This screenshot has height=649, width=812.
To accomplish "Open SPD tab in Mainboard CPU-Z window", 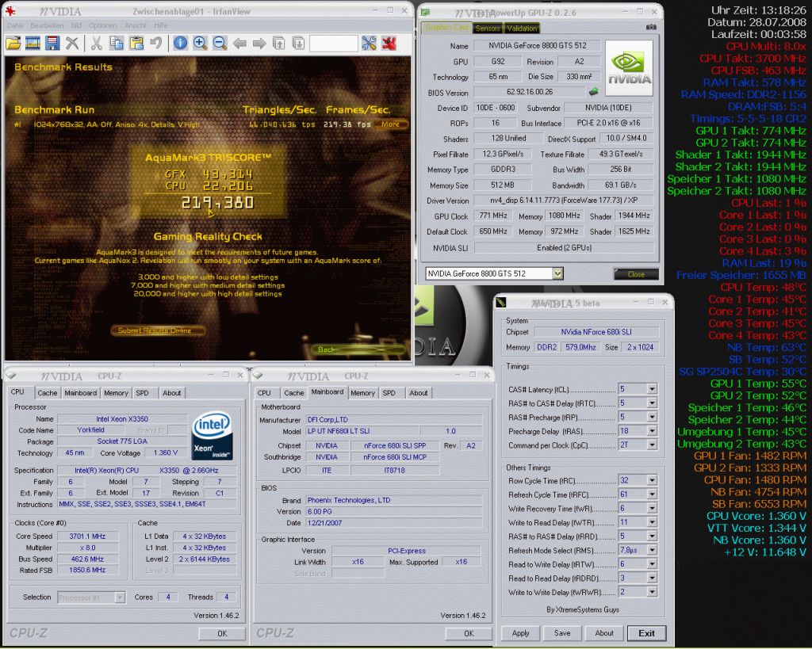I will [x=389, y=393].
